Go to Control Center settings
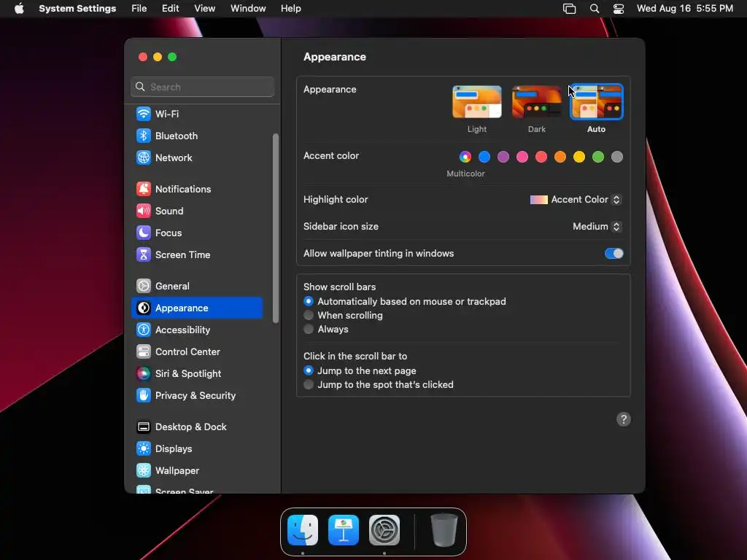This screenshot has height=560, width=747. click(x=196, y=352)
